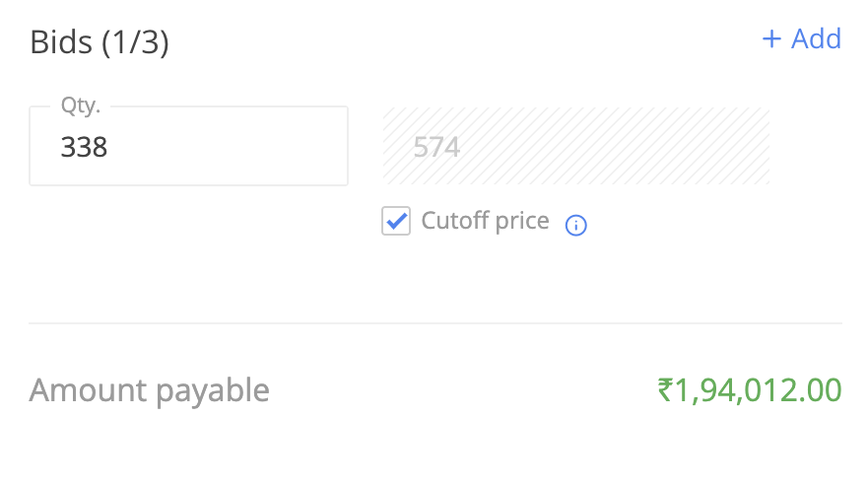Image resolution: width=868 pixels, height=486 pixels.
Task: Click the Cutoff price label text
Action: (x=485, y=221)
